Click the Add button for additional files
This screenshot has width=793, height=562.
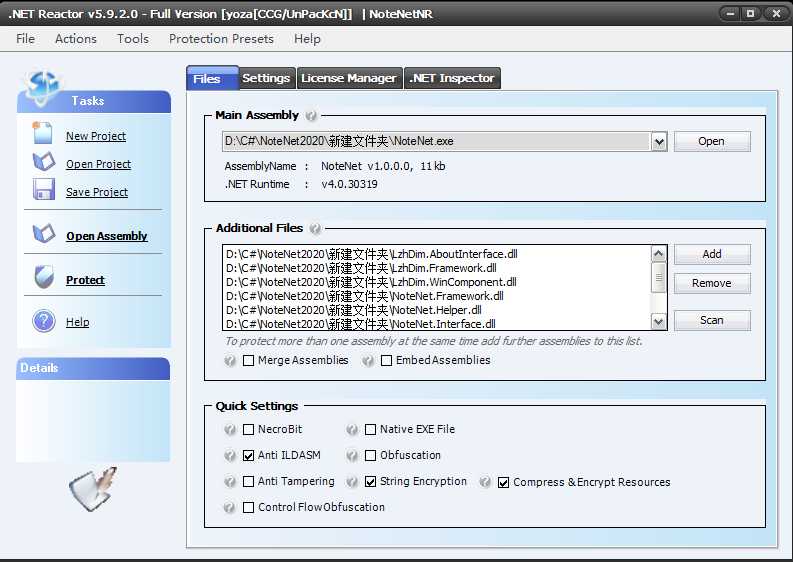tap(712, 254)
